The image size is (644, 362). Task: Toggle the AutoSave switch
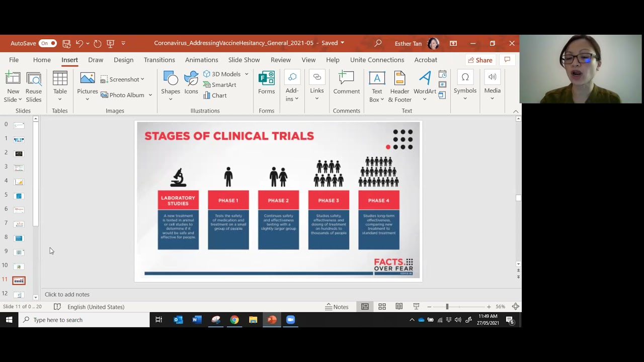pos(48,44)
